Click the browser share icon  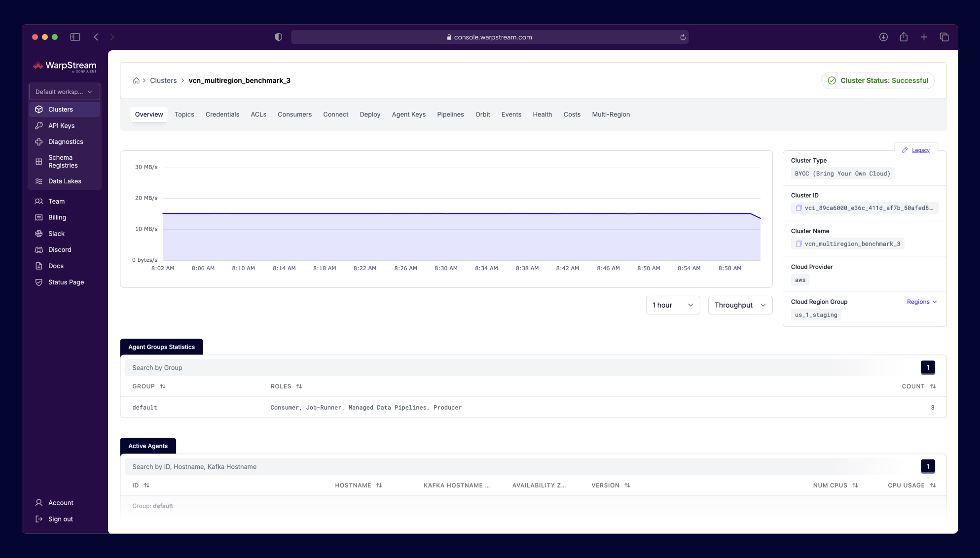pos(904,37)
